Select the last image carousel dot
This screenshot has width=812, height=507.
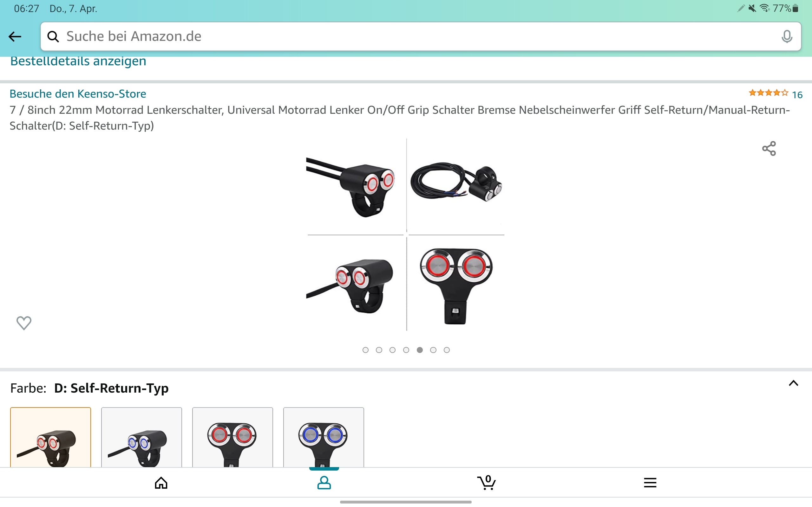pos(447,350)
